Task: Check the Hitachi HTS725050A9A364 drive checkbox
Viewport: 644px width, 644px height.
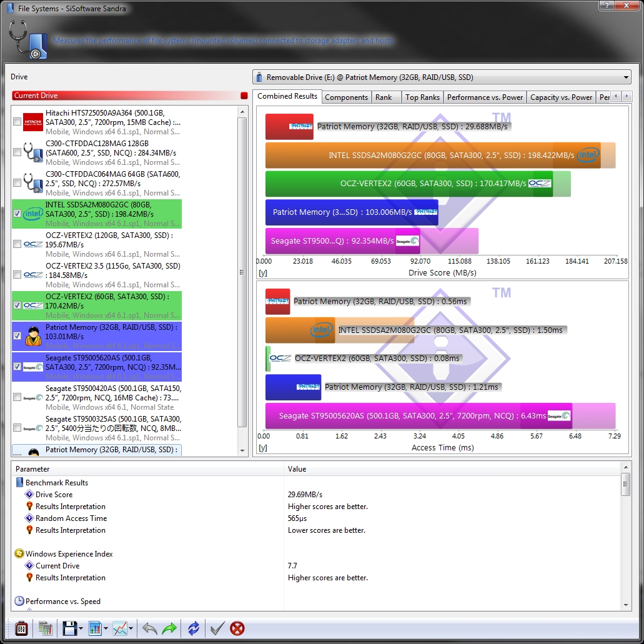Action: point(17,122)
